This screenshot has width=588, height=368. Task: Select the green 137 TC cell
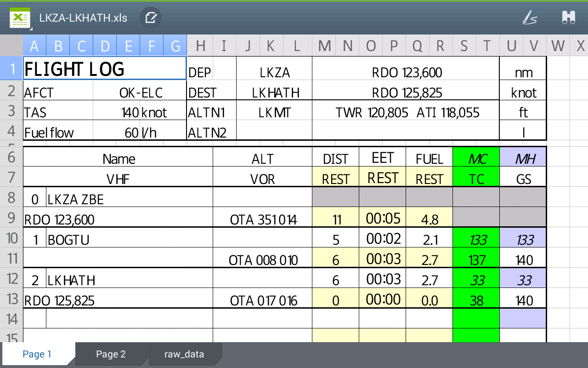click(x=476, y=259)
